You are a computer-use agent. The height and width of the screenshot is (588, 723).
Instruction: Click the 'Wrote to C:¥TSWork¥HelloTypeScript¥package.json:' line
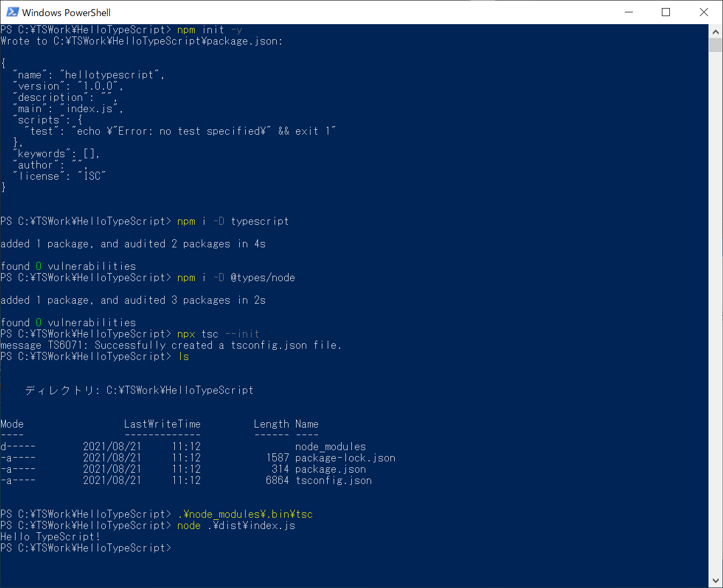(x=142, y=41)
